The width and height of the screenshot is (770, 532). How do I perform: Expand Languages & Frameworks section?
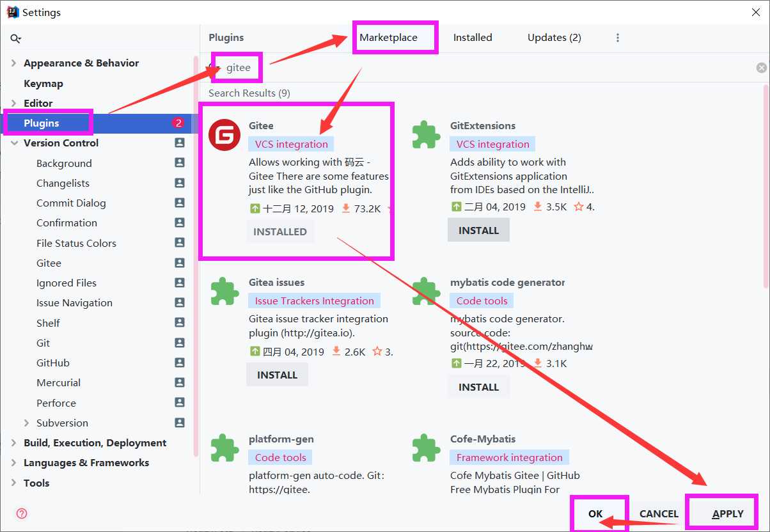click(x=14, y=463)
